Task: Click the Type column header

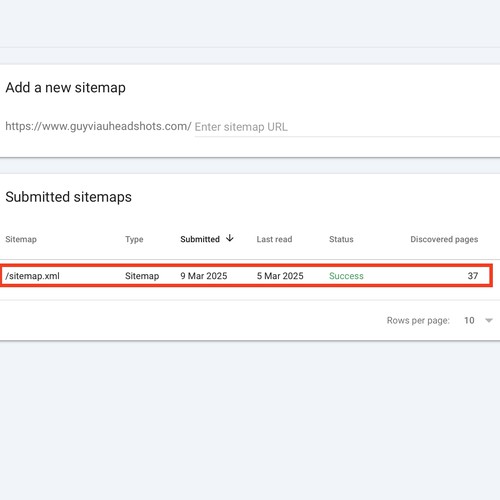Action: pos(134,239)
